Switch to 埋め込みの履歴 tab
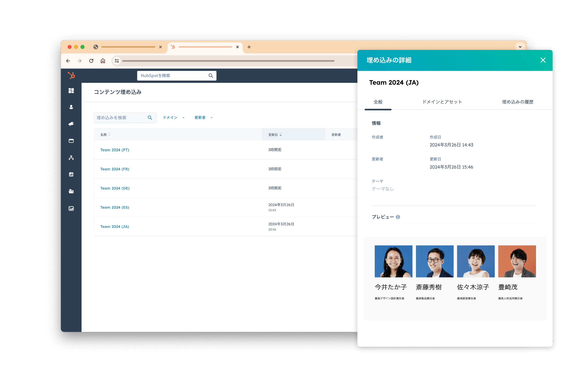 point(518,102)
